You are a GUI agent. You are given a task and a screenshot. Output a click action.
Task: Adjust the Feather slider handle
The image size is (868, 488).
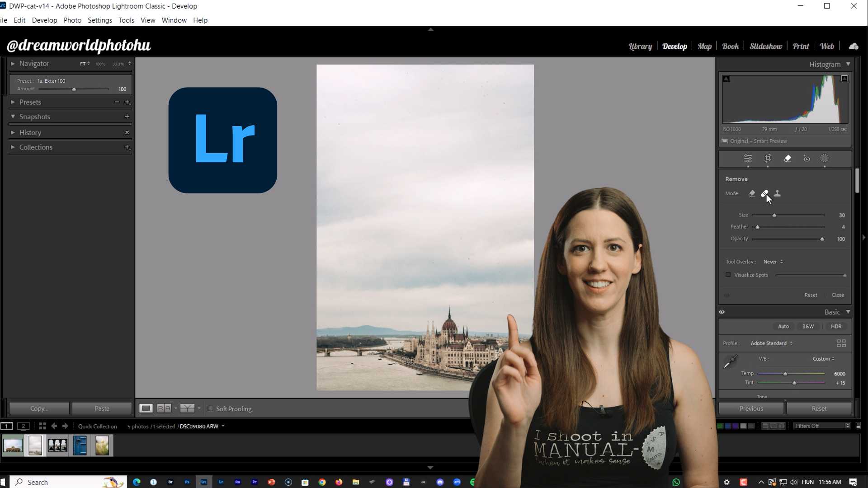click(758, 227)
